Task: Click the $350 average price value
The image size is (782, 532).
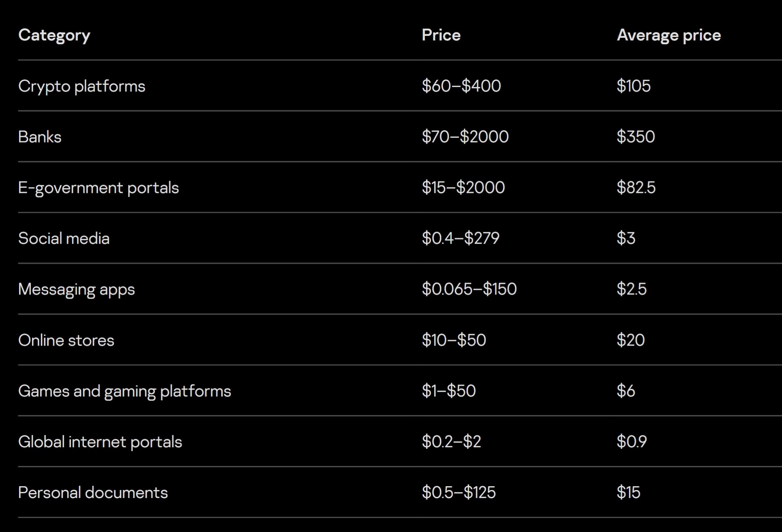Action: coord(636,137)
